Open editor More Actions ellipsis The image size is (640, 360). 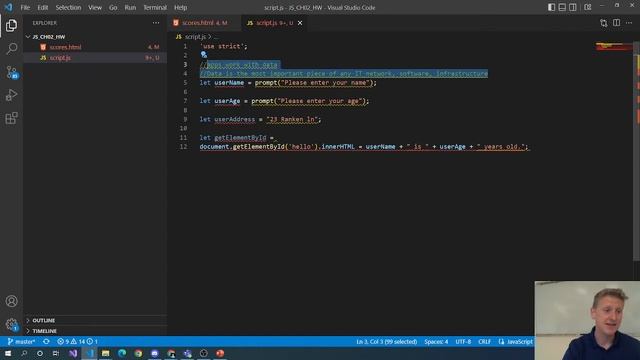click(x=629, y=23)
